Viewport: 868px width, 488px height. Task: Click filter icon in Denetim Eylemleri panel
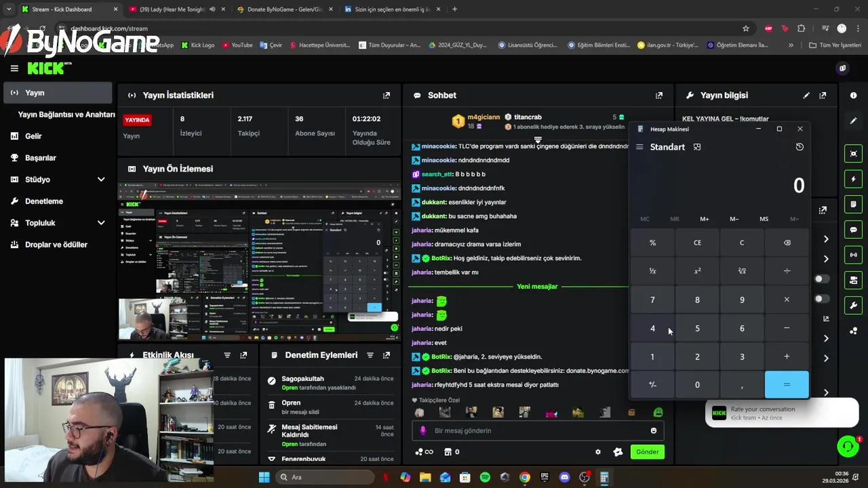pos(370,355)
